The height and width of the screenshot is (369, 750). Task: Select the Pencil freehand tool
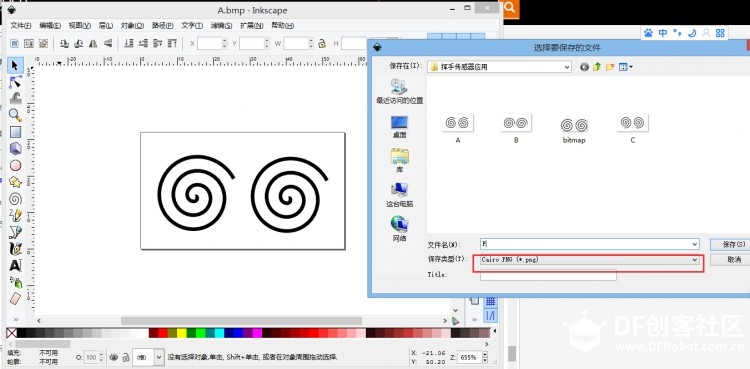pos(15,215)
